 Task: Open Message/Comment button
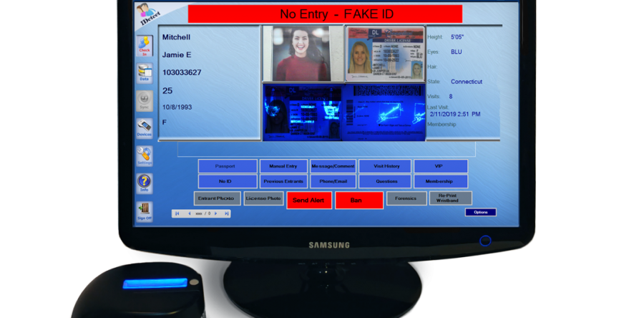pos(333,166)
